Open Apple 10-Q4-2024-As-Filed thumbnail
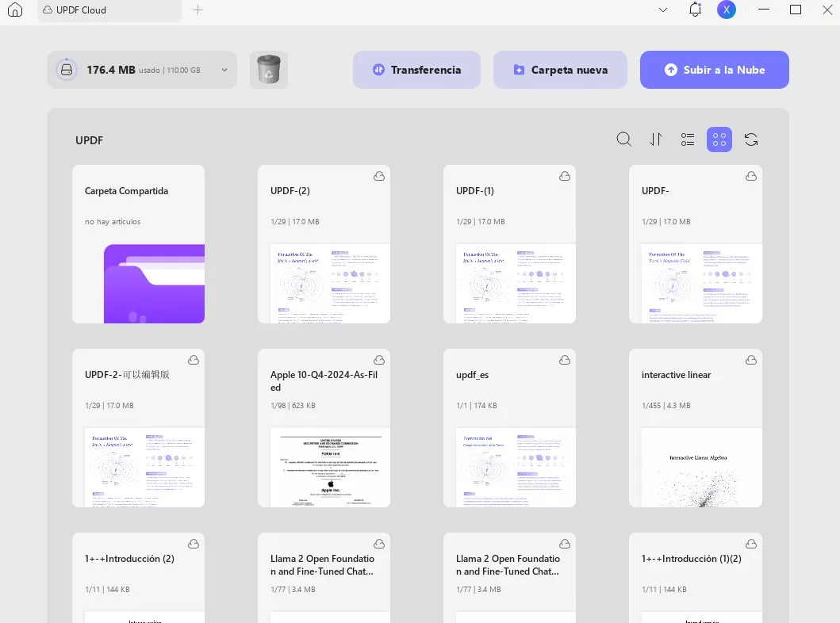The height and width of the screenshot is (623, 840). tap(330, 468)
